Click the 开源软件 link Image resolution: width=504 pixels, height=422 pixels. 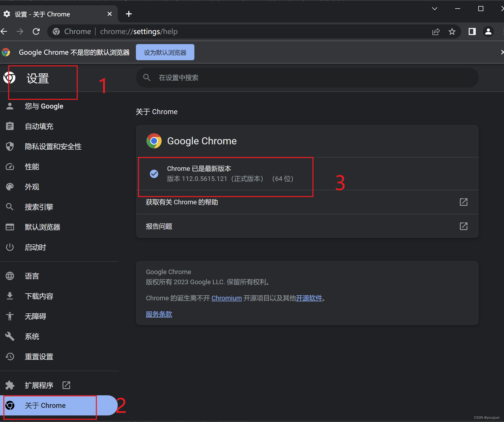(x=309, y=298)
